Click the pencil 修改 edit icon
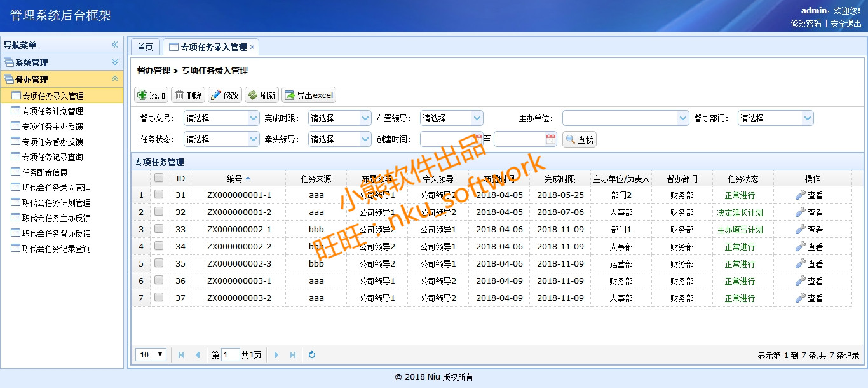Image resolution: width=868 pixels, height=388 pixels. click(x=216, y=95)
